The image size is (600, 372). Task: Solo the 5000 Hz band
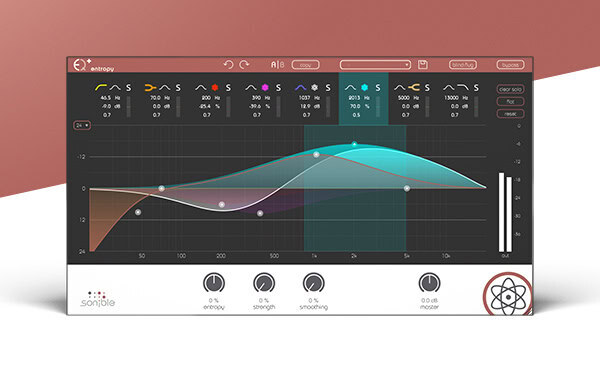tap(427, 88)
